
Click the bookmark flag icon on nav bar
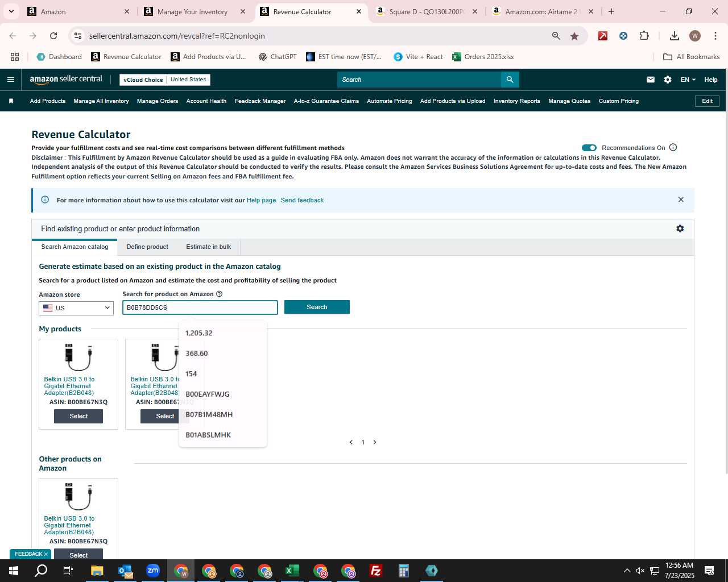click(11, 101)
